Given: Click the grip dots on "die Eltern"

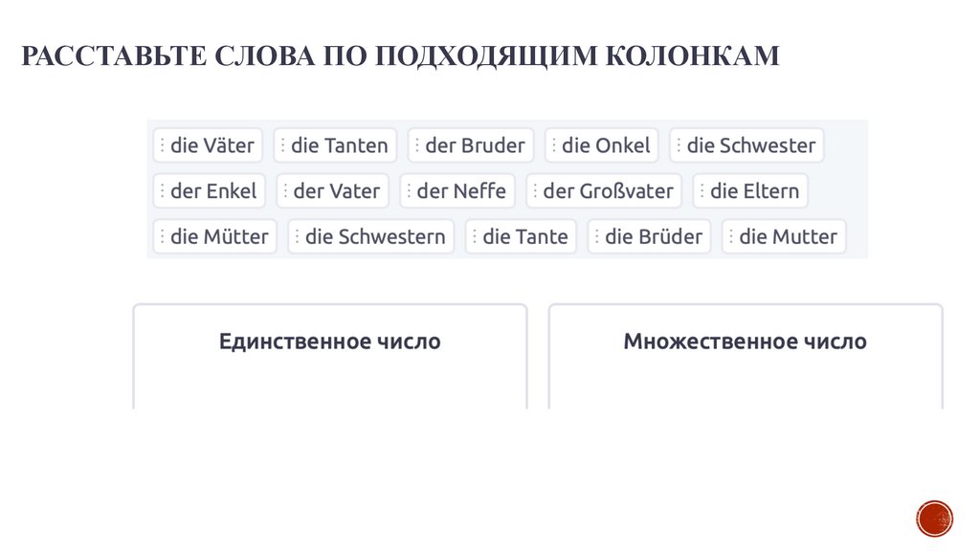Looking at the screenshot, I should coord(702,191).
